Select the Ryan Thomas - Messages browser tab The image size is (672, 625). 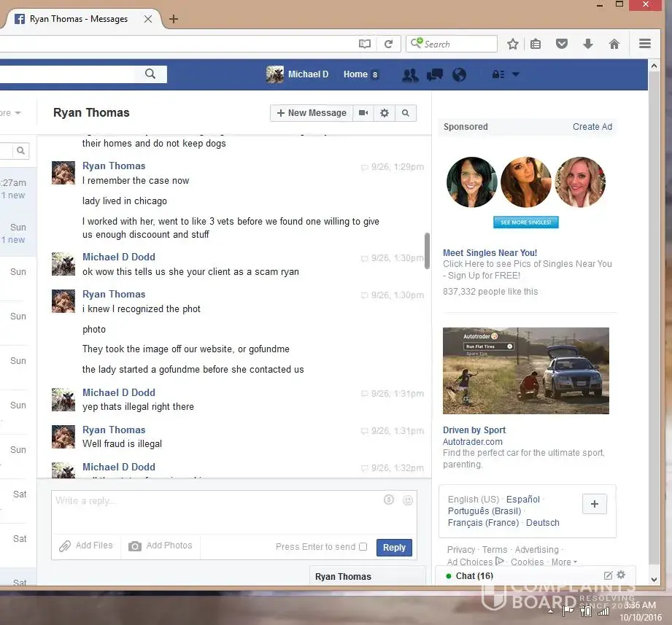(79, 19)
